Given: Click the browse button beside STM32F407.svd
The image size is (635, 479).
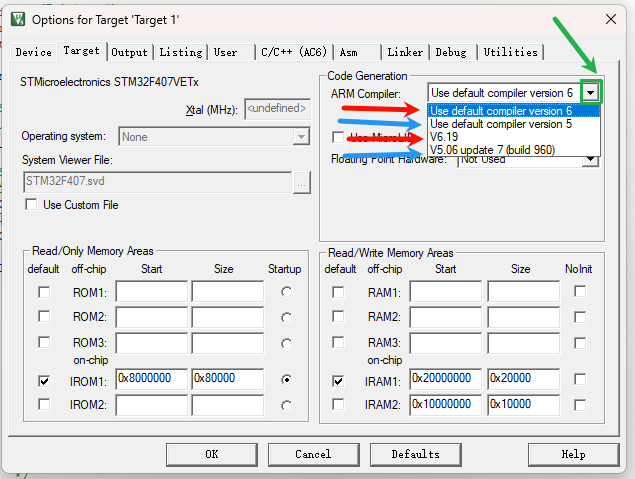Looking at the screenshot, I should (x=302, y=181).
